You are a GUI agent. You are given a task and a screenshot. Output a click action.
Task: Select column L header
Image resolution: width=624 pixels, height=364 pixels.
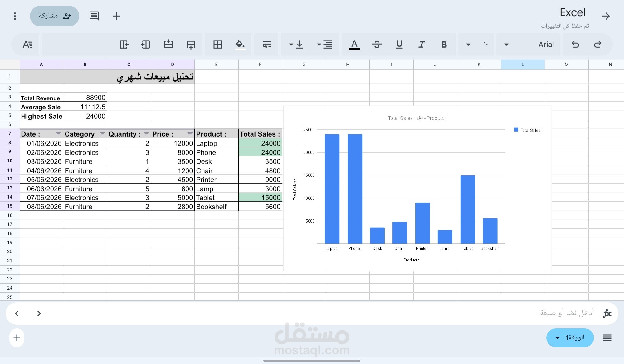[523, 65]
